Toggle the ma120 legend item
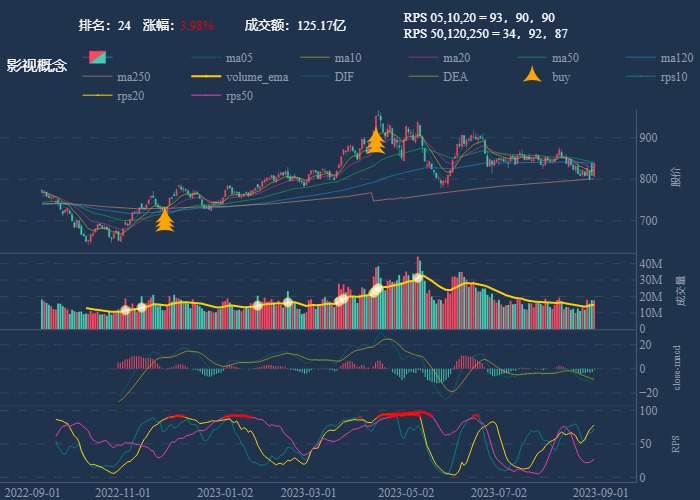Viewport: 700px width, 500px height. [676, 58]
